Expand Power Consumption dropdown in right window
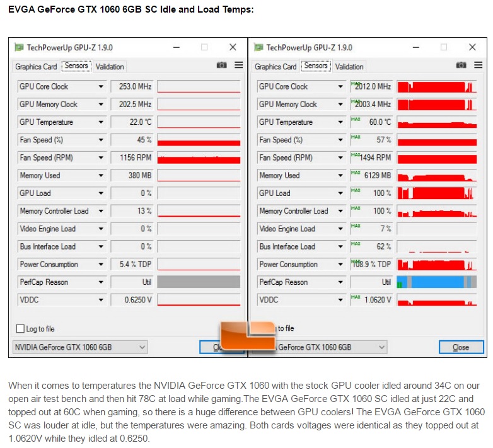 (x=340, y=264)
